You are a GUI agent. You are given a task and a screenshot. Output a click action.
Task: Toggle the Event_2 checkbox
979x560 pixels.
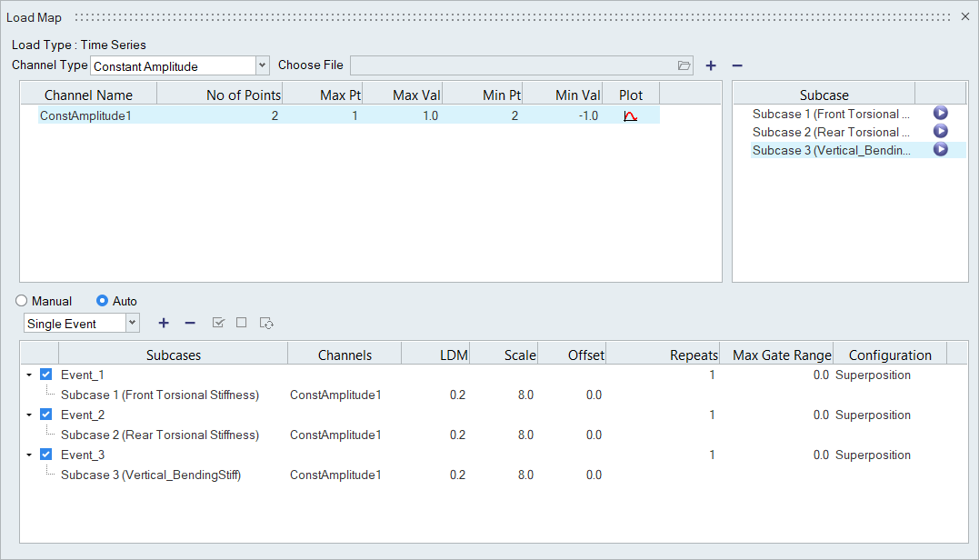pos(46,415)
